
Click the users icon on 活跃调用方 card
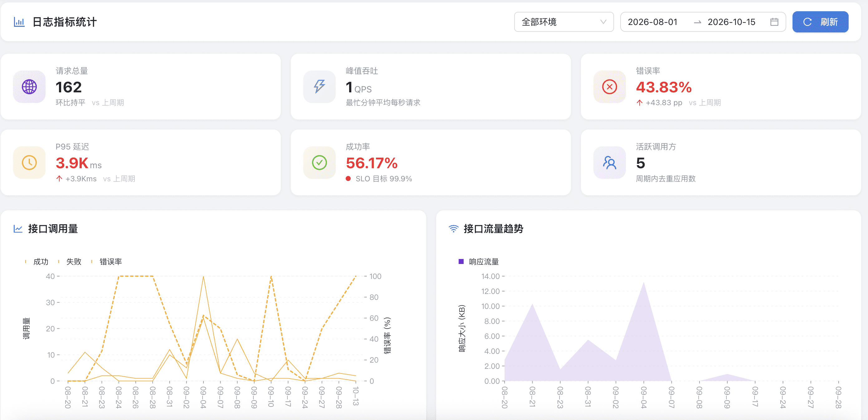click(x=610, y=163)
